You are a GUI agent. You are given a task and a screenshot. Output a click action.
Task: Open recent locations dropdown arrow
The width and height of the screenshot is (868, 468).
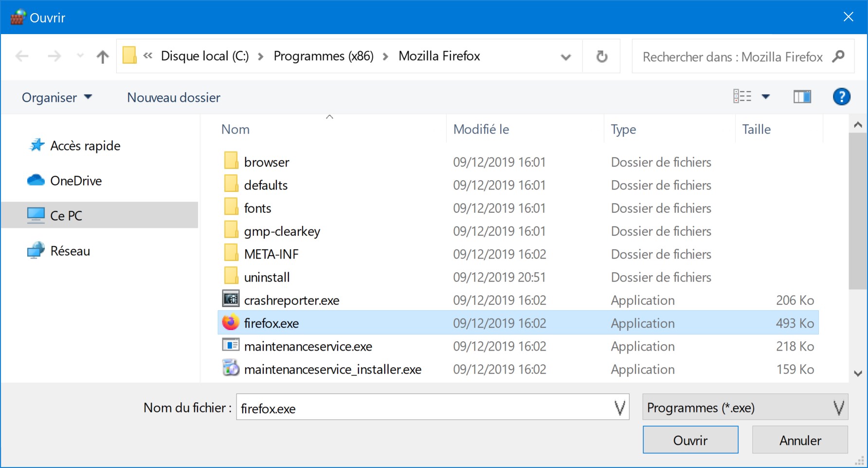click(80, 56)
